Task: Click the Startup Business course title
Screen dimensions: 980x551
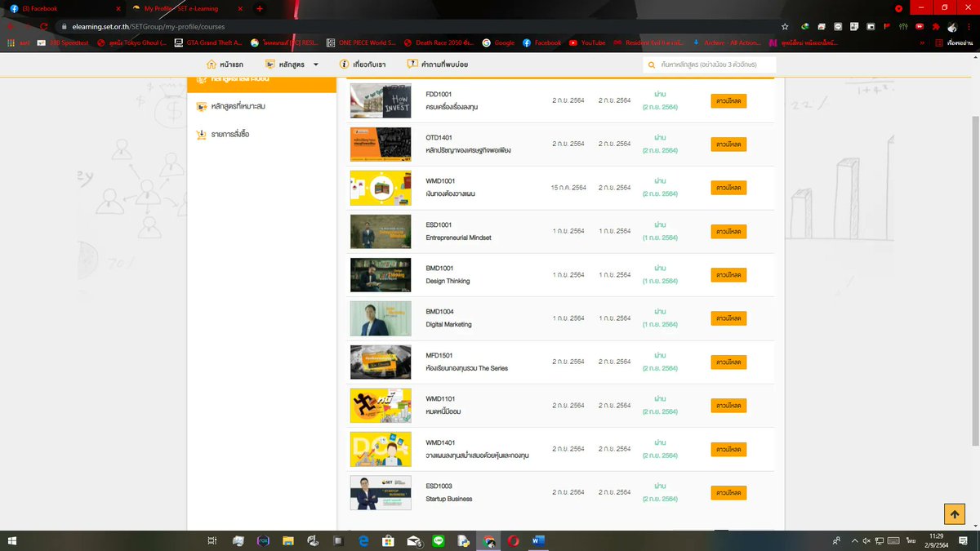Action: (x=448, y=499)
